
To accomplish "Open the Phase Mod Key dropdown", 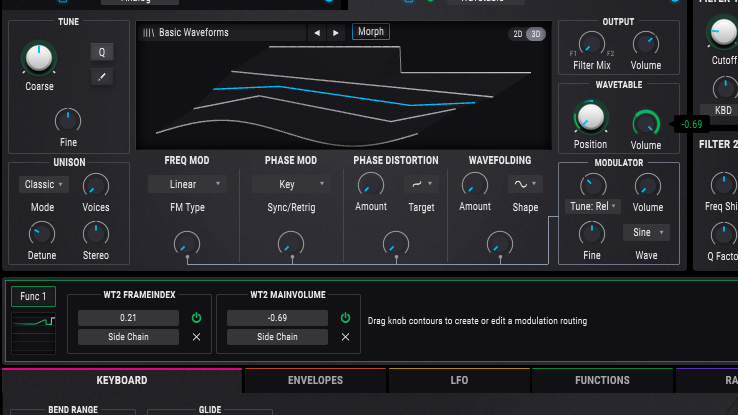I will click(291, 184).
